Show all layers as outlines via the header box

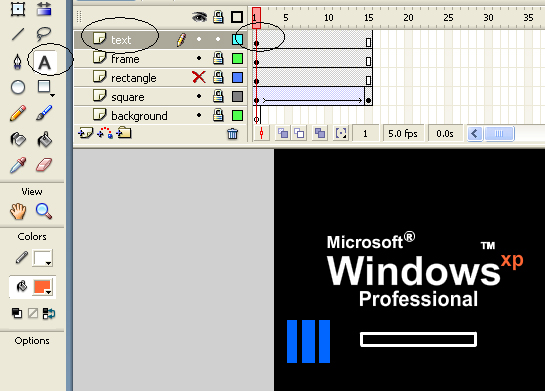pyautogui.click(x=237, y=17)
